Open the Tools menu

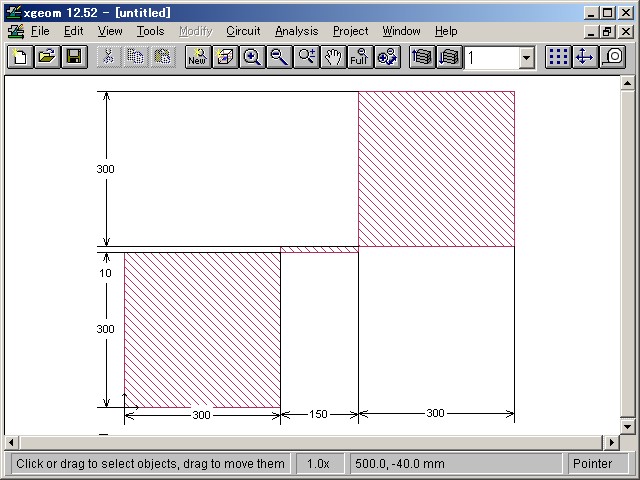(150, 31)
